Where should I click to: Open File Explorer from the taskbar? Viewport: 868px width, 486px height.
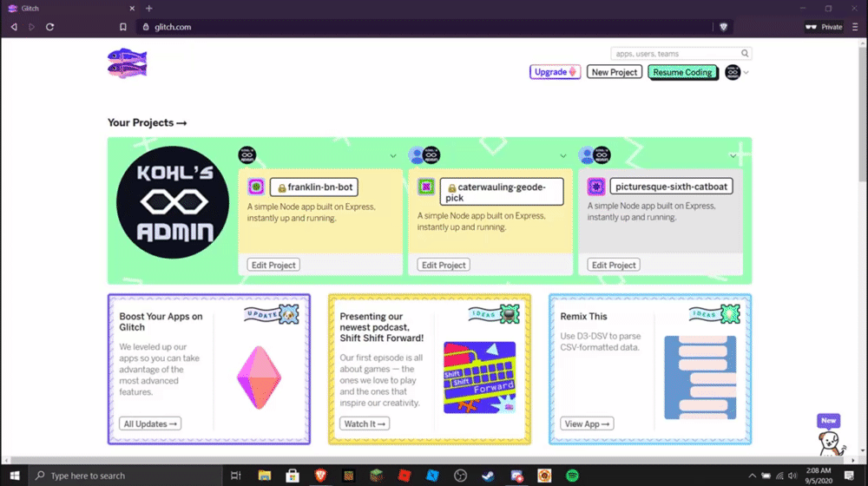pyautogui.click(x=265, y=476)
